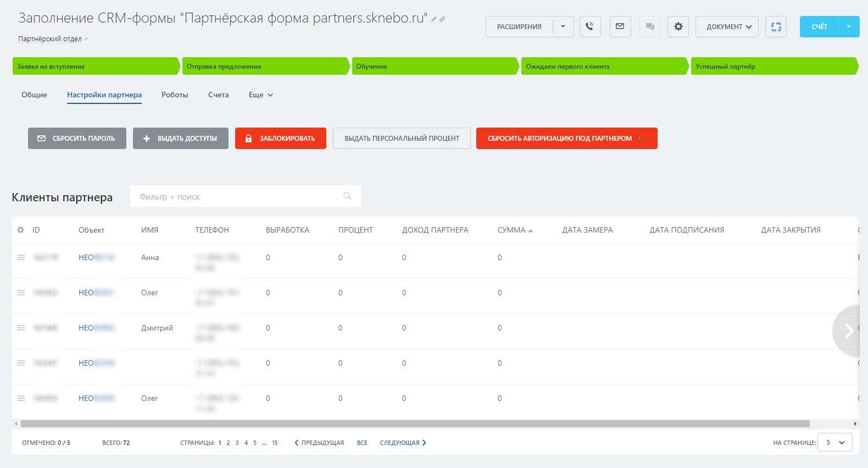This screenshot has width=868, height=468.
Task: Open settings via the header gear icon
Action: (x=678, y=26)
